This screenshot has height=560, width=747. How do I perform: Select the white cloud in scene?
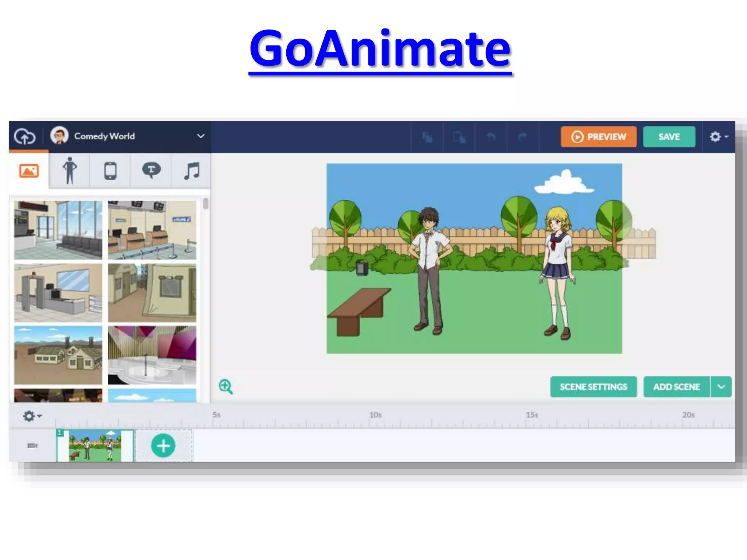(564, 182)
